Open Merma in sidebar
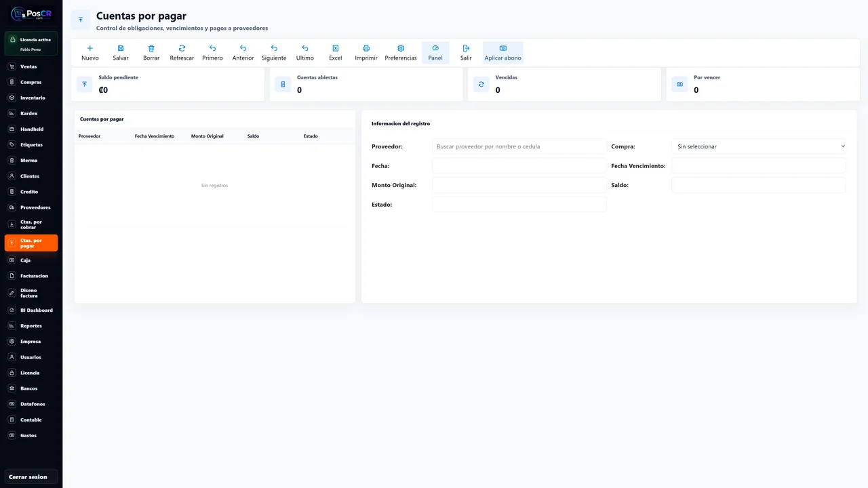Screen dimensions: 868x488 pyautogui.click(x=31, y=160)
